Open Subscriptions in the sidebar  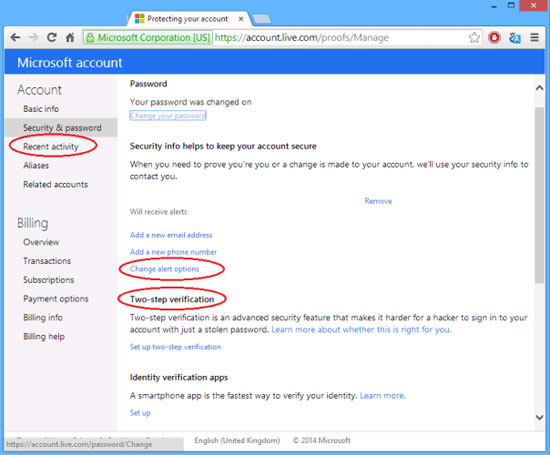[x=49, y=280]
